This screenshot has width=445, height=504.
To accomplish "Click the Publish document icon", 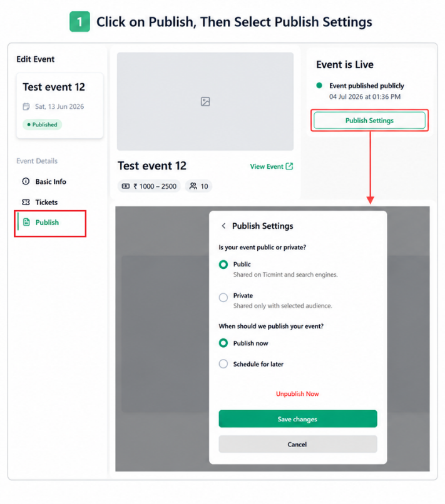I will [26, 222].
